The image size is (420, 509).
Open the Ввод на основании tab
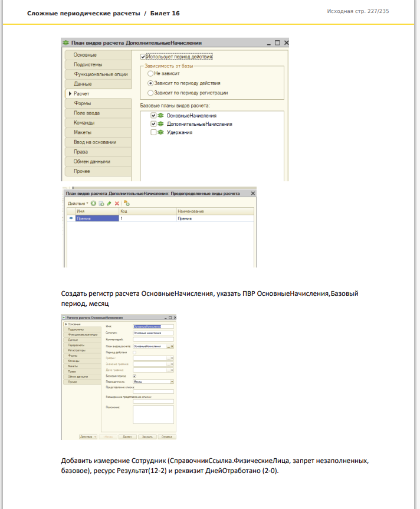pos(98,142)
